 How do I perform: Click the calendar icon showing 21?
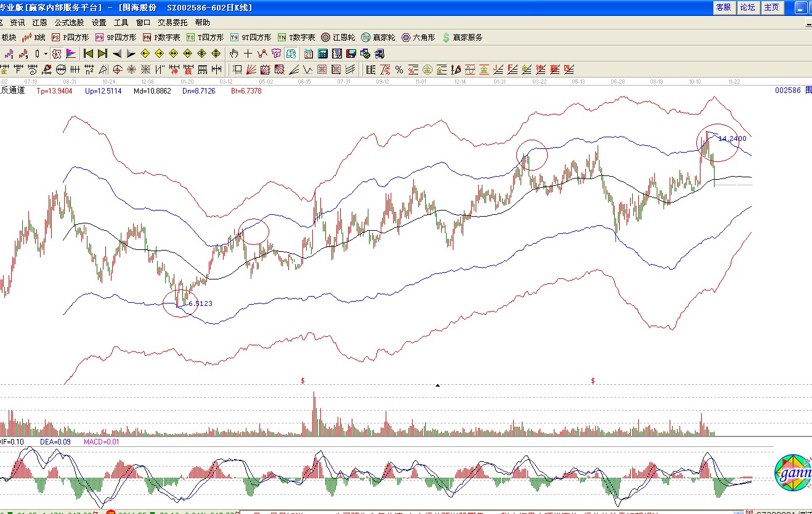click(x=308, y=54)
